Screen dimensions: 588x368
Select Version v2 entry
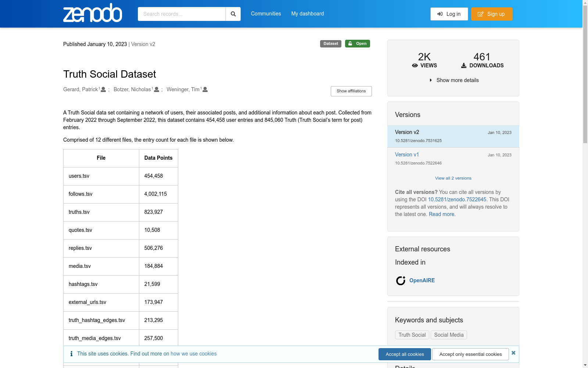pyautogui.click(x=453, y=136)
